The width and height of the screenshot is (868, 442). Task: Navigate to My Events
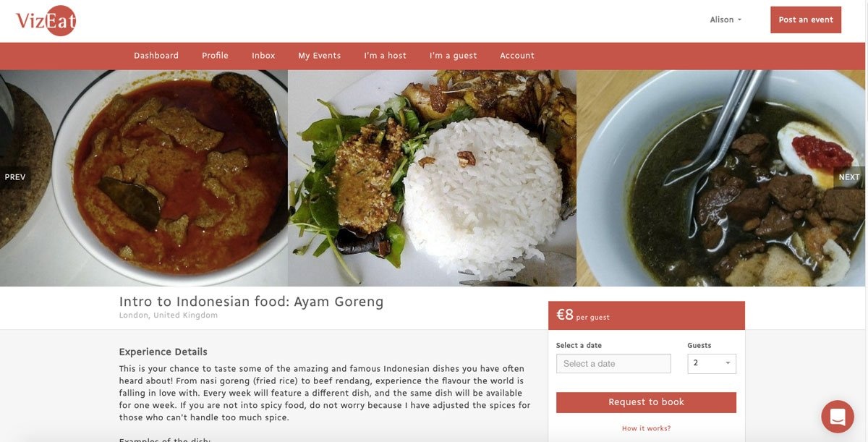coord(319,56)
